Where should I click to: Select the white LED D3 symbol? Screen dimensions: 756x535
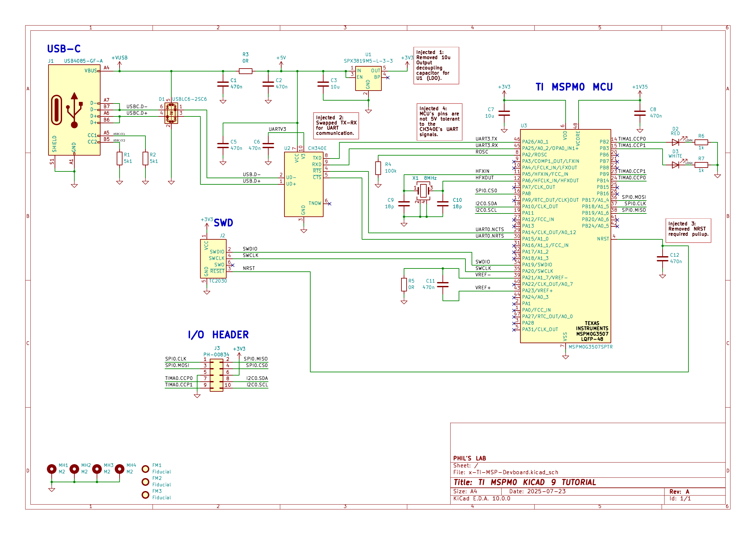point(676,165)
